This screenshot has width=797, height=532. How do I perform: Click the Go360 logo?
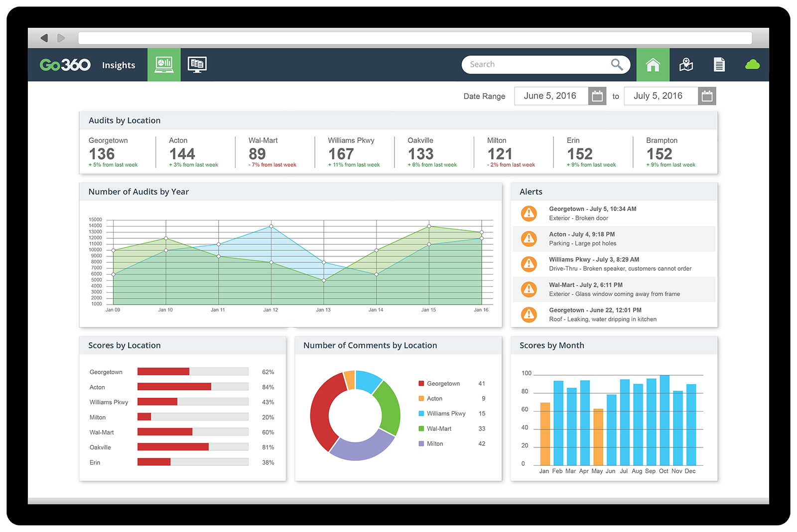tap(65, 65)
